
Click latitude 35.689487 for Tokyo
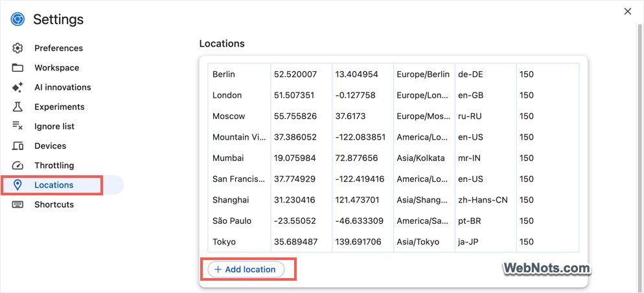(x=295, y=241)
